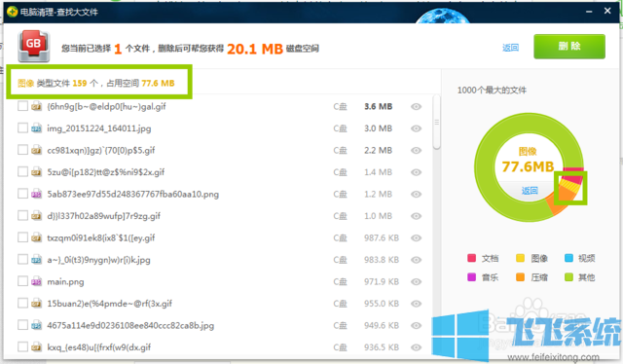Viewport: 623px width, 364px height.
Task: Click the red GB disk icon
Action: coord(34,46)
